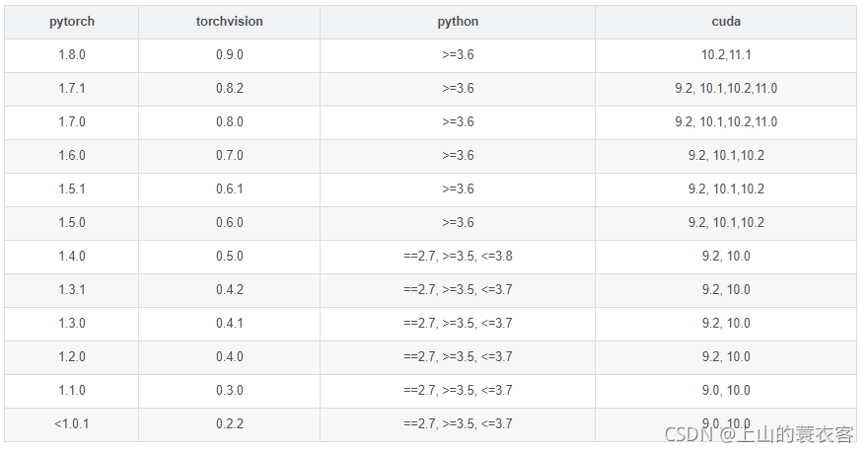Select torchvision version 0.9.0 cell
The width and height of the screenshot is (868, 452).
pos(229,55)
